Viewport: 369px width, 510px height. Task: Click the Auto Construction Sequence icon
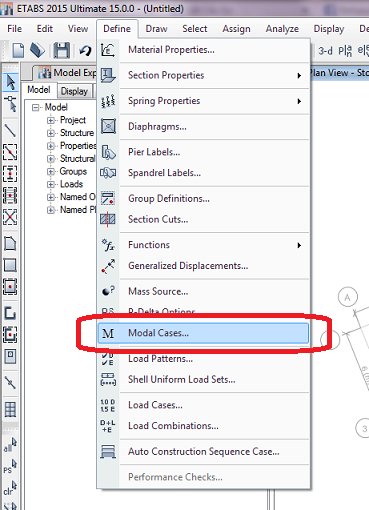click(108, 452)
